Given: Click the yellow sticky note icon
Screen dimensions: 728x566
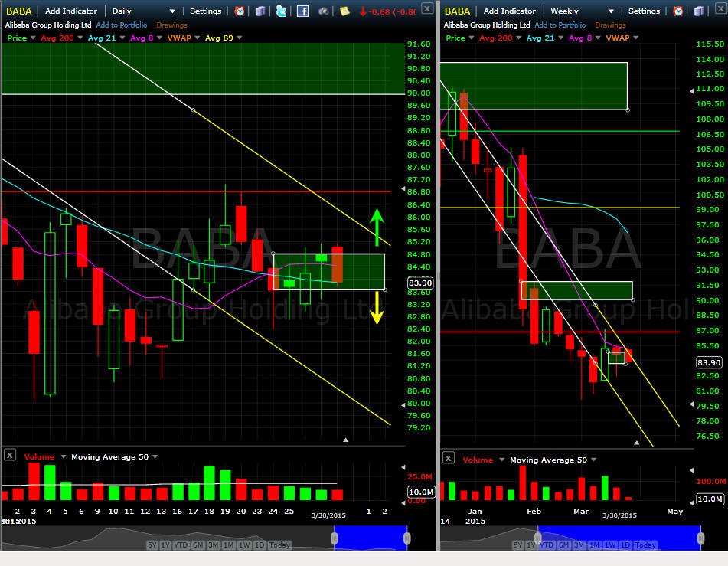Looking at the screenshot, I should 344,11.
